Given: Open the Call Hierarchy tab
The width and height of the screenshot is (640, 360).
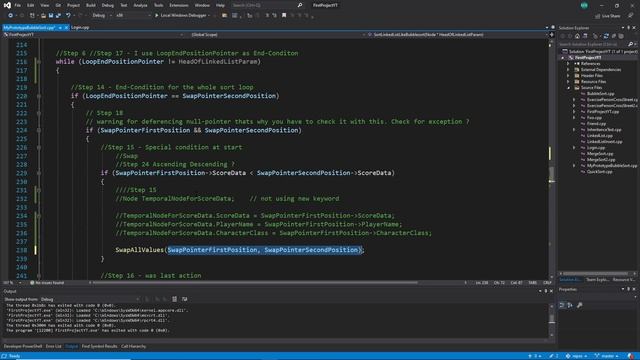Looking at the screenshot, I should click(133, 346).
